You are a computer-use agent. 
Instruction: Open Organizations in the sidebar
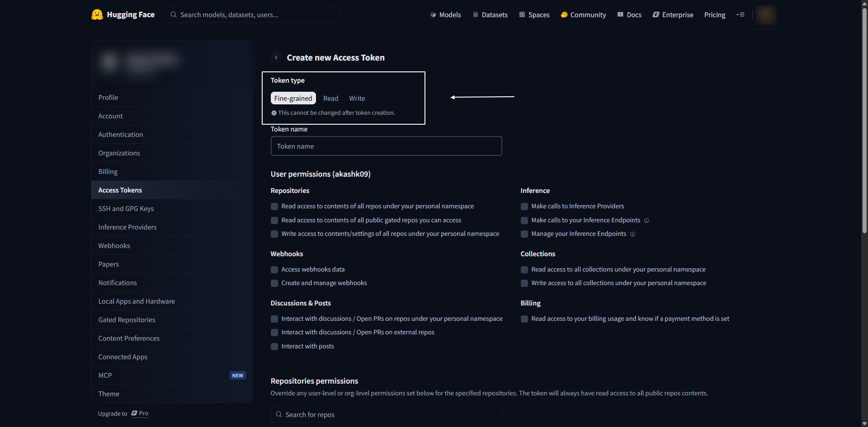[x=172, y=153]
